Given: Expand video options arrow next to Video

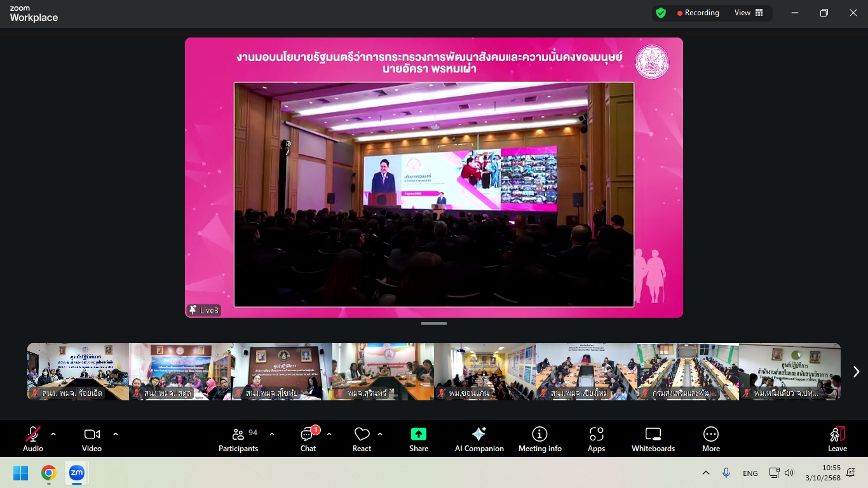Looking at the screenshot, I should pyautogui.click(x=116, y=434).
